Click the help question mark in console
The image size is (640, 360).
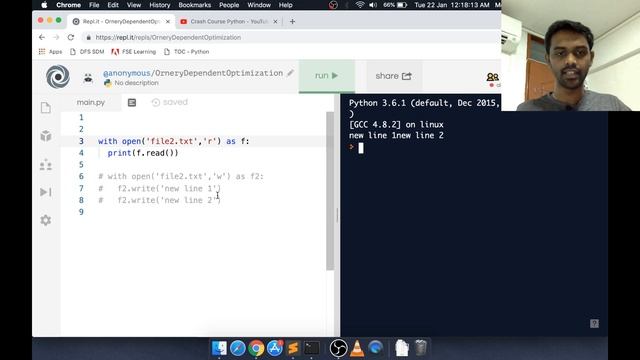coord(594,324)
